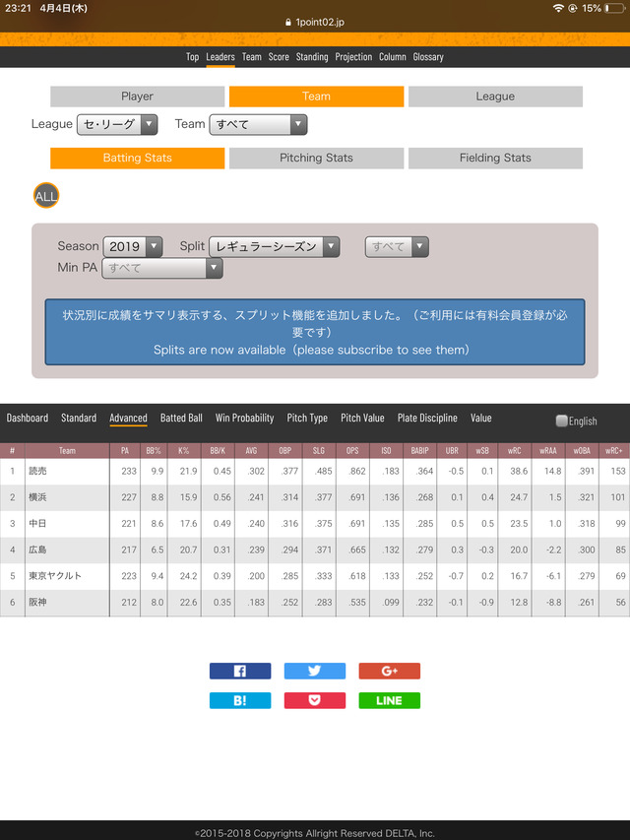Sort by the wRC+ column header

point(614,451)
